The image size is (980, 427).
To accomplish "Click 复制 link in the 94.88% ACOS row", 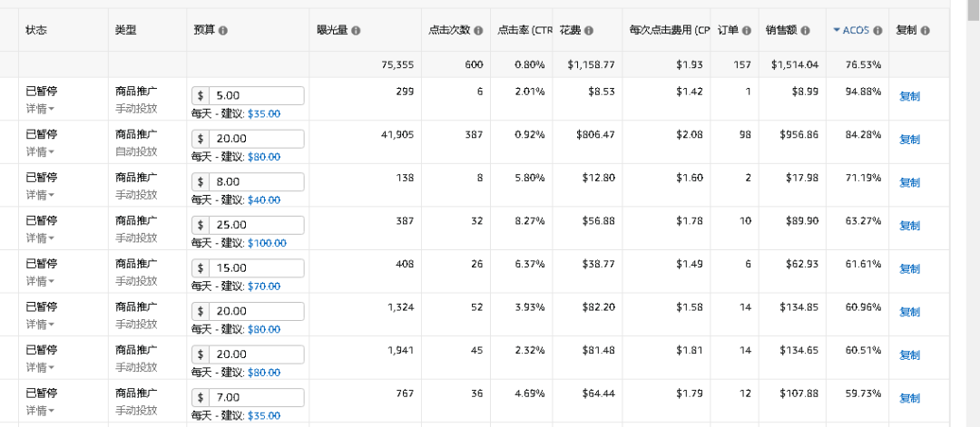I will 909,96.
